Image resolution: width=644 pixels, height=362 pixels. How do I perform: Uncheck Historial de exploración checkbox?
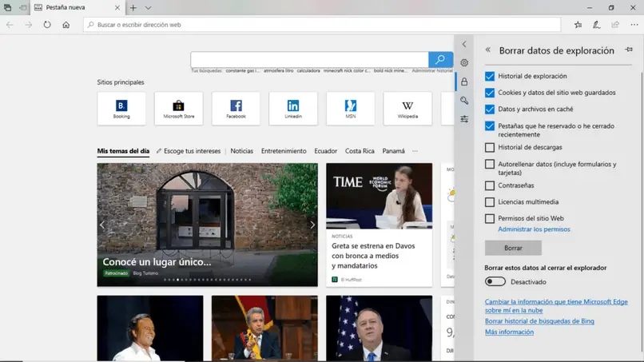[490, 77]
